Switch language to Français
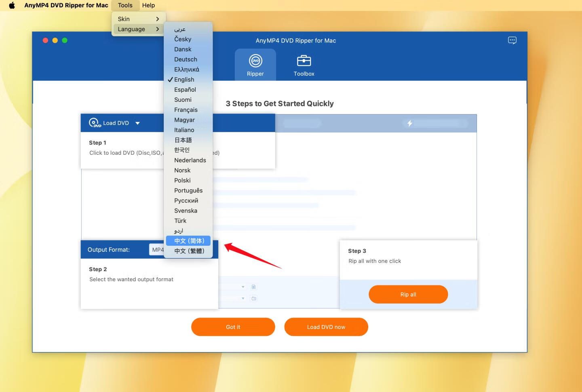 [x=186, y=110]
